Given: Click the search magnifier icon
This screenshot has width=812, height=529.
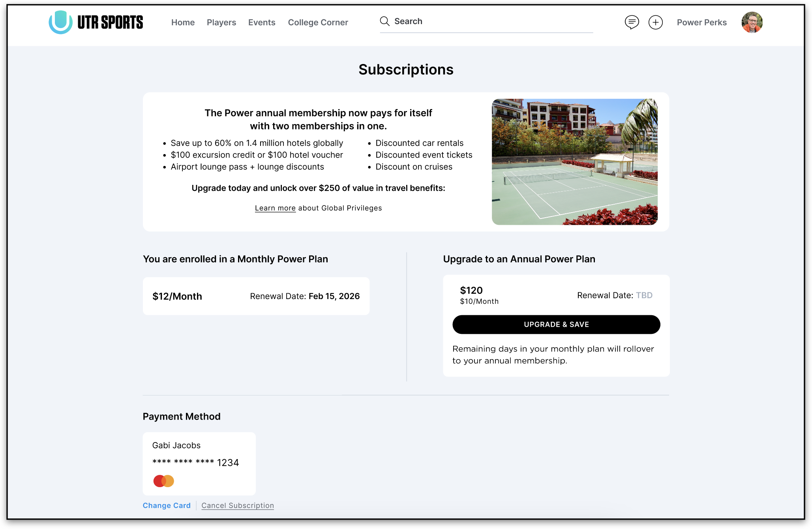Looking at the screenshot, I should point(384,21).
